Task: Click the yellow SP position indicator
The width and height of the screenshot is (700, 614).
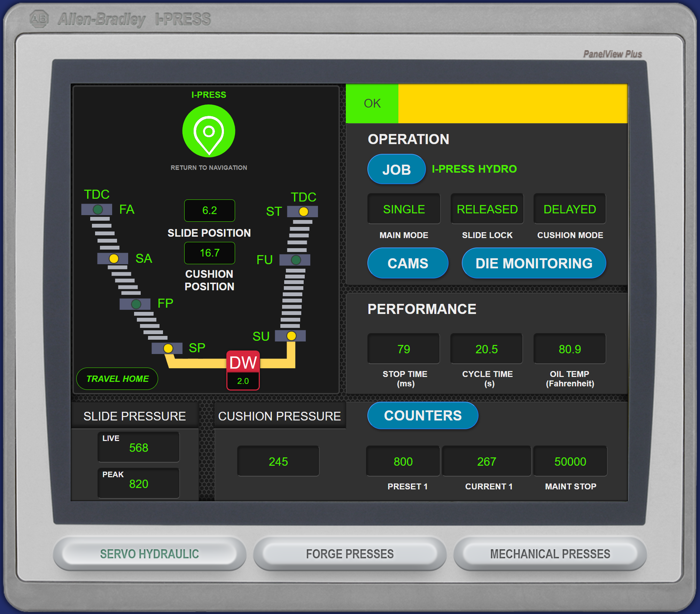Action: click(168, 348)
